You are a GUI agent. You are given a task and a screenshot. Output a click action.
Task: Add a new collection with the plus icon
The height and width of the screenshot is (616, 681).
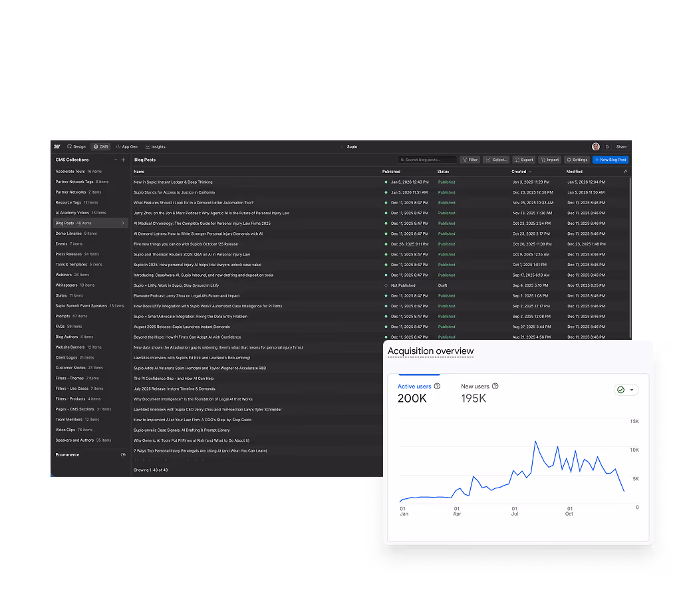(123, 160)
